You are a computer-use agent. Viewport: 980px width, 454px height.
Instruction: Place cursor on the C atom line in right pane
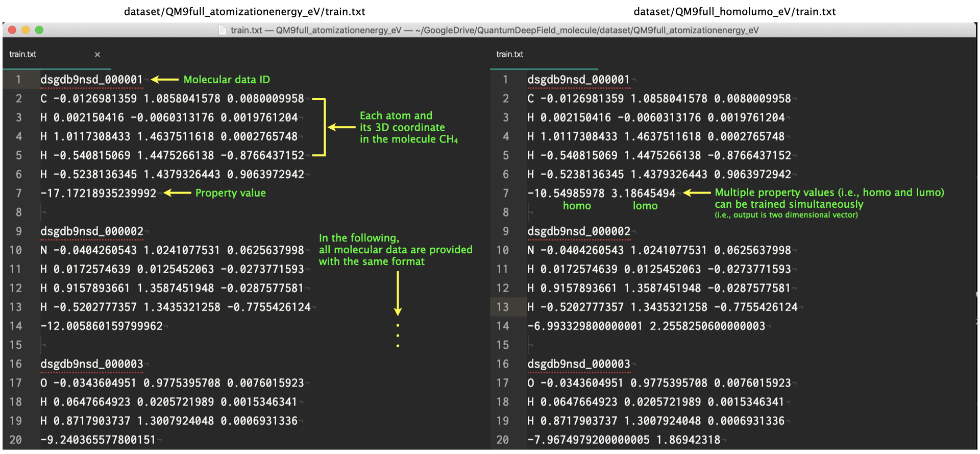click(x=659, y=99)
